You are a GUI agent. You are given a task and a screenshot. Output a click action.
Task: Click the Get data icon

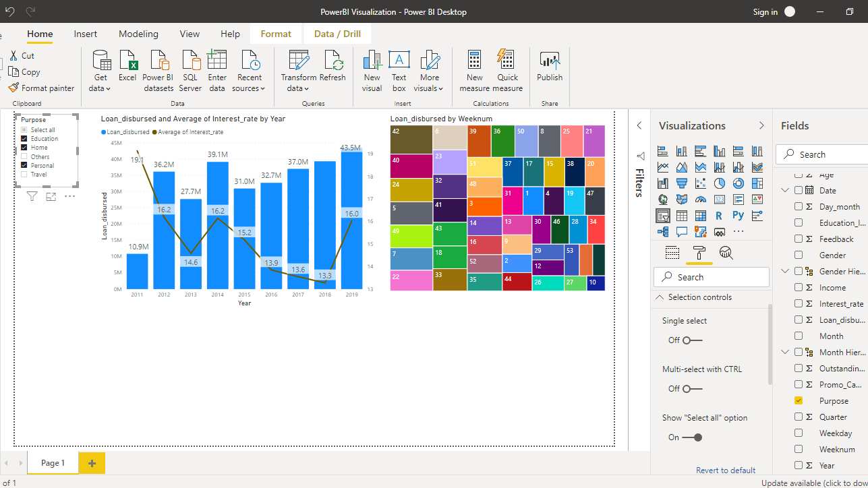coord(101,61)
